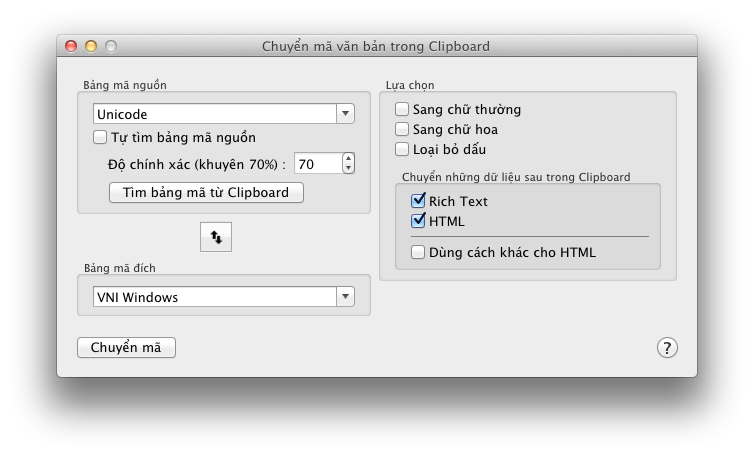Click the red close window button
This screenshot has width=754, height=456.
(71, 46)
